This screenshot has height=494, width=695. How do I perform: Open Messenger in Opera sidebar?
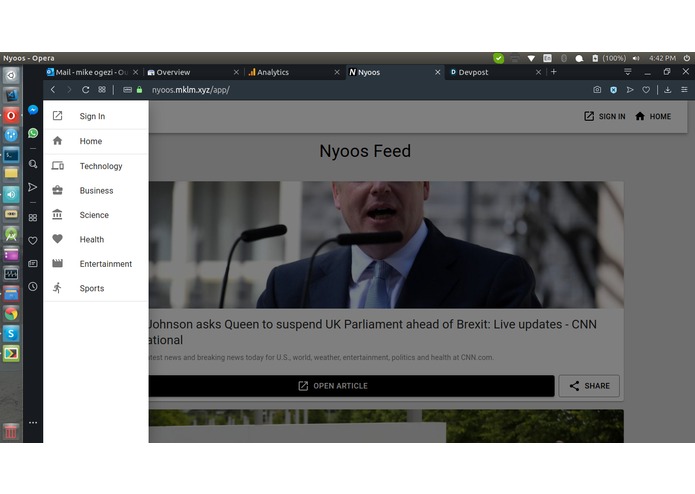(x=33, y=110)
